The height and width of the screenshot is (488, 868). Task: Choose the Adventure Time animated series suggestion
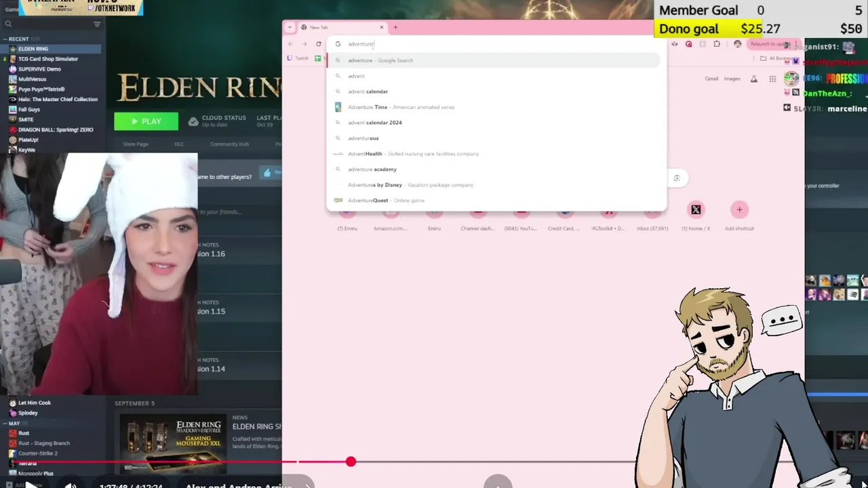click(x=493, y=107)
